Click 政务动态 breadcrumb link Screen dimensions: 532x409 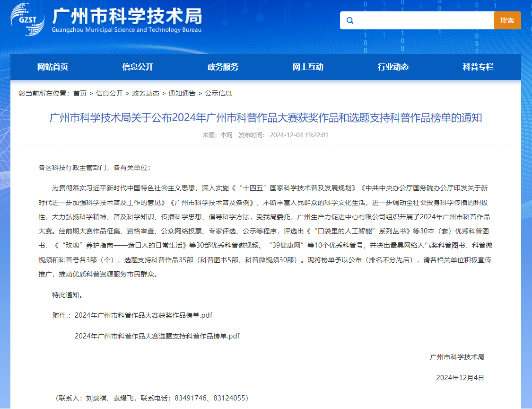point(146,93)
